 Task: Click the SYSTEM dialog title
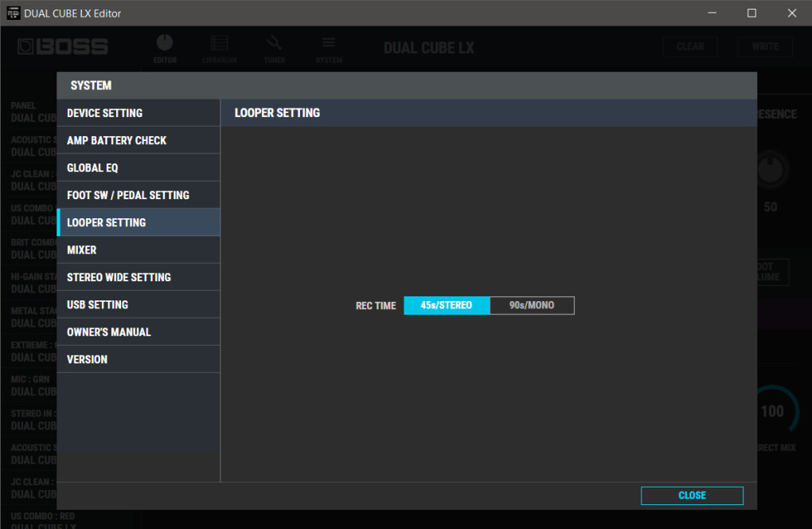tap(91, 85)
